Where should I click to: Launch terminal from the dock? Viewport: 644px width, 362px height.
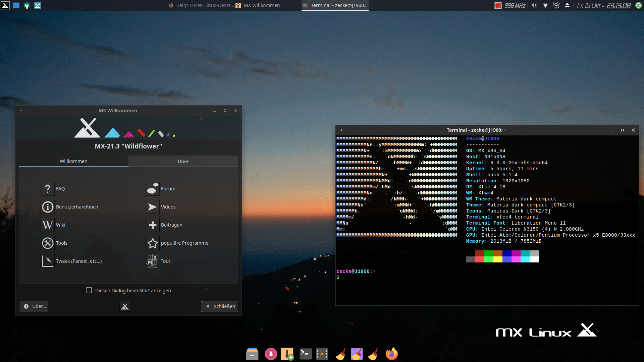pyautogui.click(x=306, y=354)
